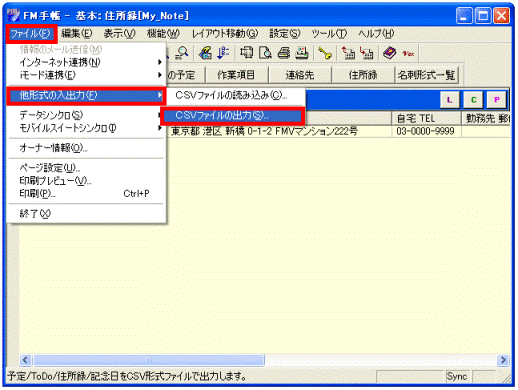518x390 pixels.
Task: Switch to the 住所録 tab
Action: (363, 75)
